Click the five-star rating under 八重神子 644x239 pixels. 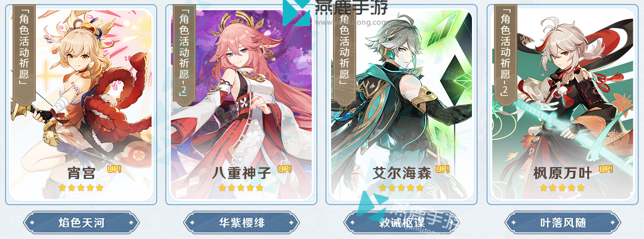coord(241,188)
